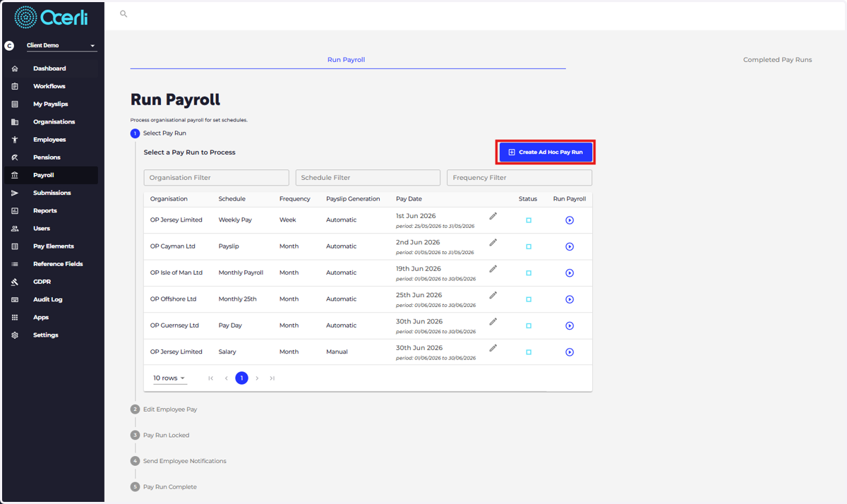Click the GDPR gavel icon

[15, 282]
